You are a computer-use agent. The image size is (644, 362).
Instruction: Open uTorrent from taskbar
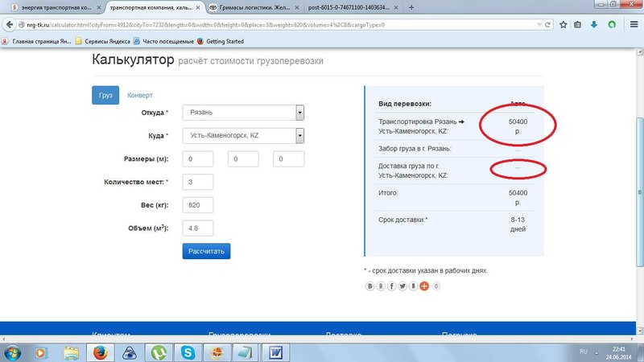[x=159, y=353]
